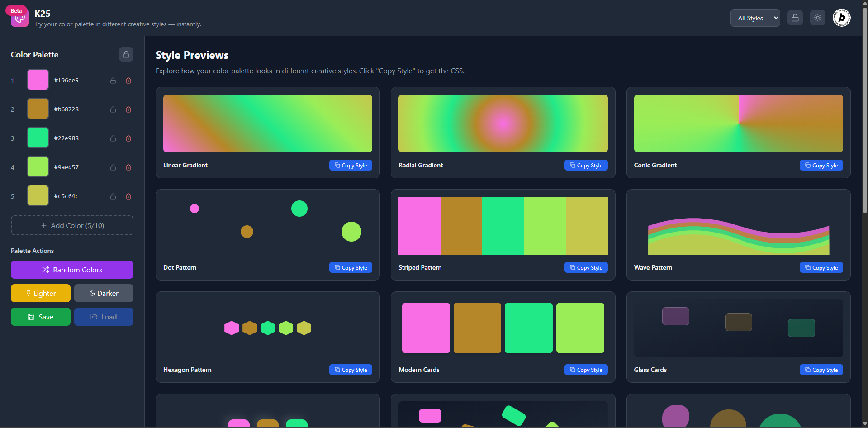Image resolution: width=868 pixels, height=428 pixels.
Task: Copy Style for Modern Cards
Action: pyautogui.click(x=586, y=370)
